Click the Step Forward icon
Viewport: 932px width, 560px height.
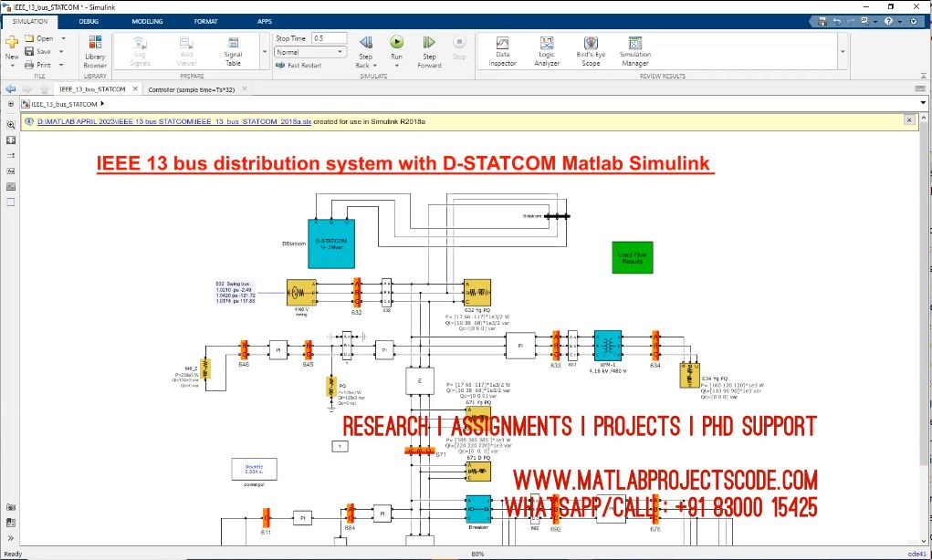pos(428,43)
